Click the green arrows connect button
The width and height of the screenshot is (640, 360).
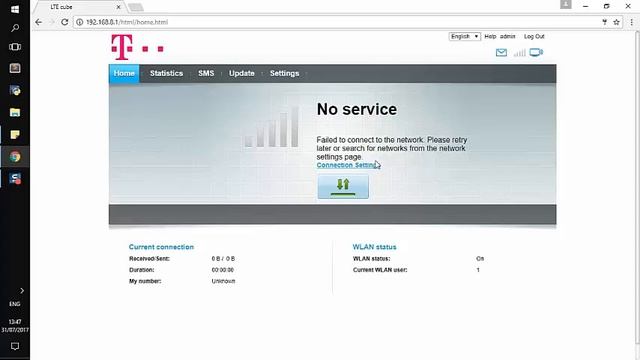click(x=343, y=187)
